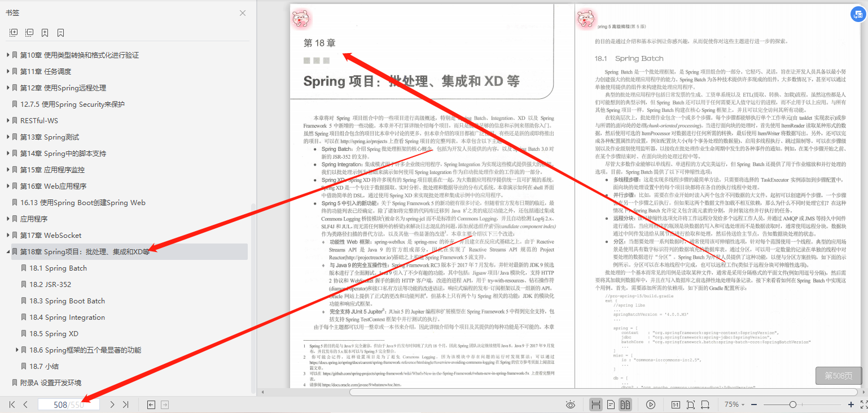Set zoom to actual size 1:1

click(676, 405)
